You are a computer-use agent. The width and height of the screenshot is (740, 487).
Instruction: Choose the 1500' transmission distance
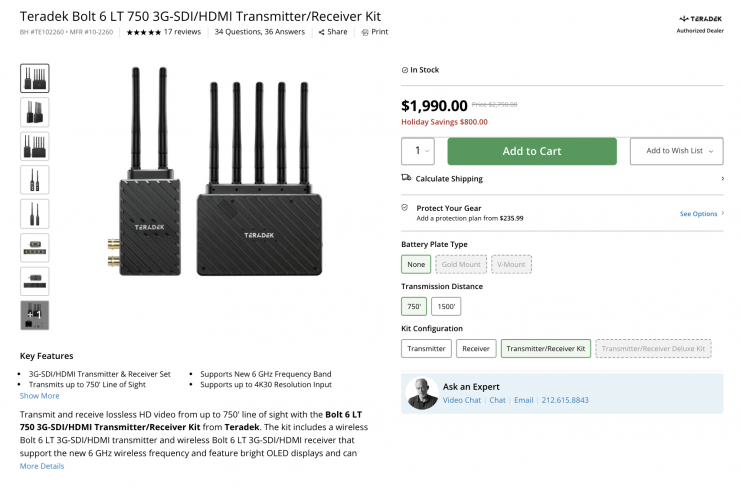pos(446,306)
